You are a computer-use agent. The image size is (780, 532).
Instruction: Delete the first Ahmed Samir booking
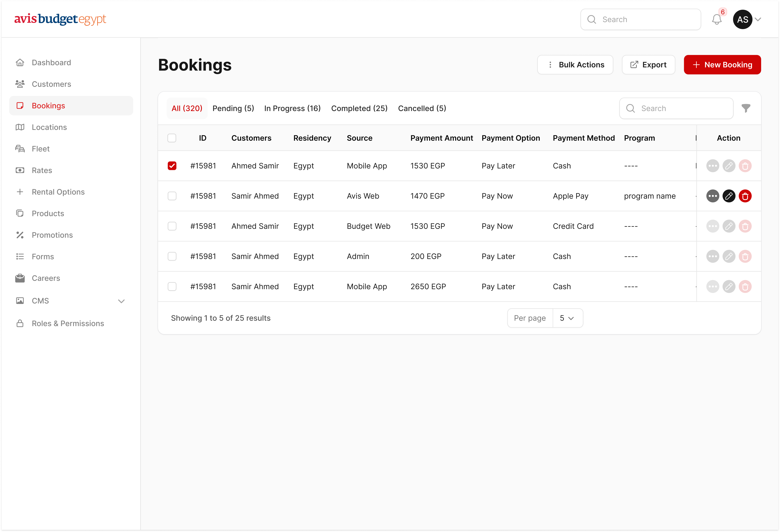(x=745, y=166)
